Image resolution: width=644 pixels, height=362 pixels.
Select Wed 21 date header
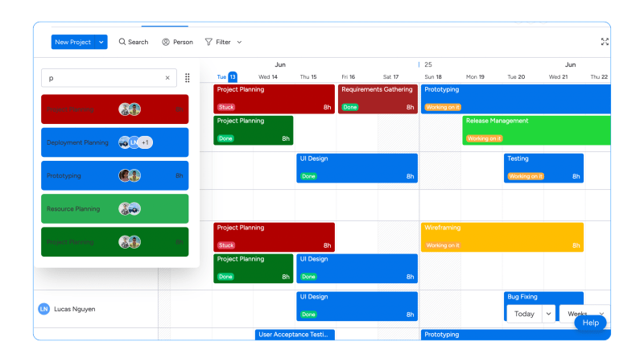pyautogui.click(x=558, y=76)
